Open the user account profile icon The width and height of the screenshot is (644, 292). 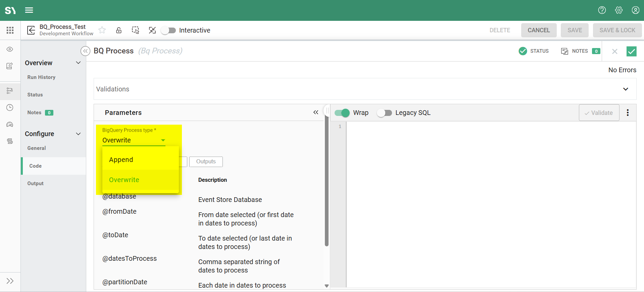[x=635, y=10]
